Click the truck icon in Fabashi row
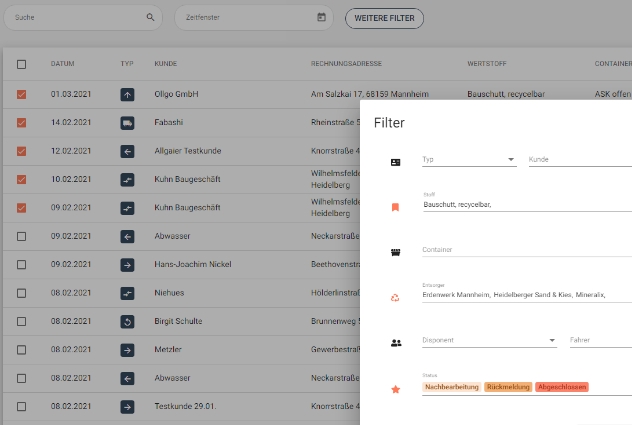 tap(127, 123)
